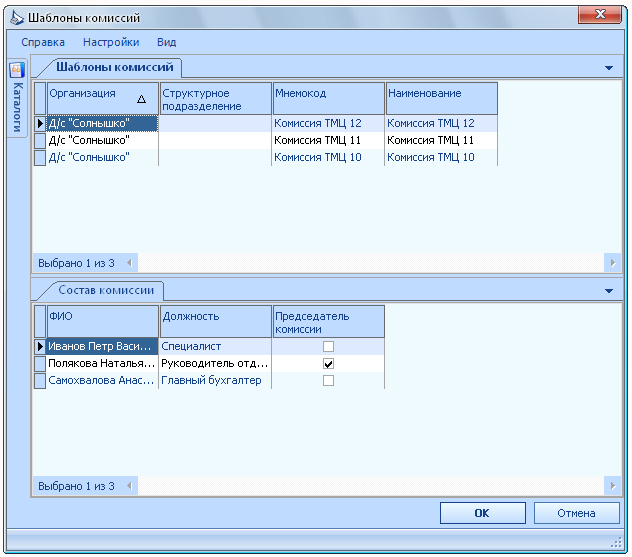Screen dimensions: 632x557
Task: Select the Шаблоны комиссий tab
Action: [x=114, y=67]
